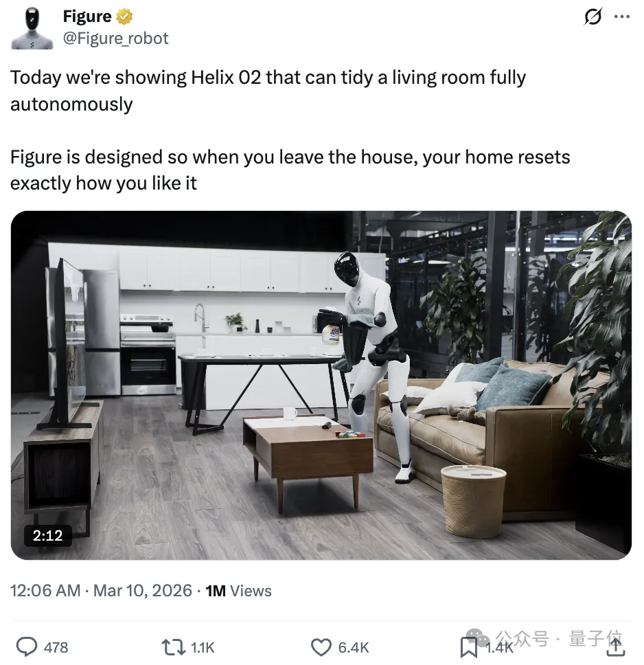
Task: Click the 1.1K reposts count
Action: (203, 648)
